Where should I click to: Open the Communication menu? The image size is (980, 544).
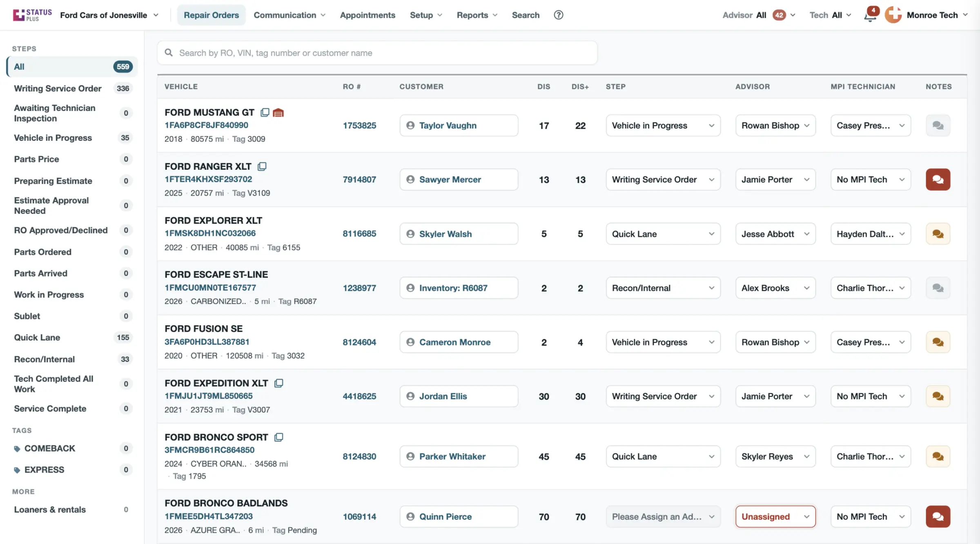point(289,15)
